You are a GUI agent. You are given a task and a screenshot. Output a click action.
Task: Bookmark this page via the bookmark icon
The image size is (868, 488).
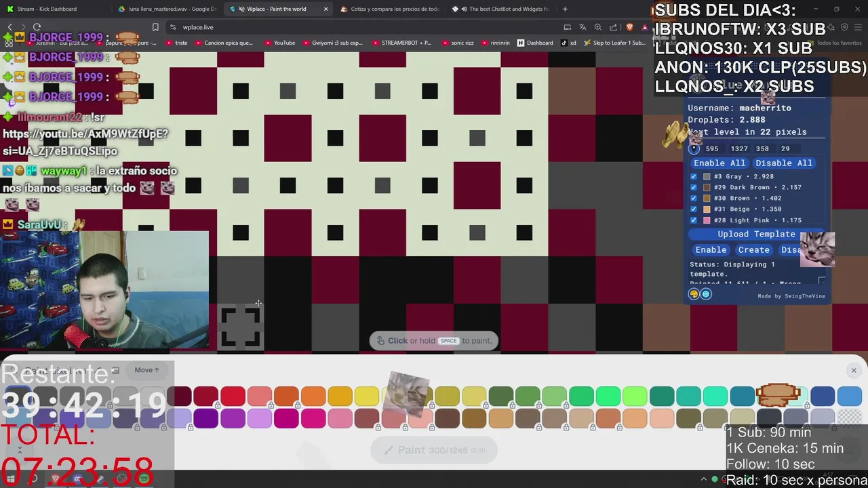(x=155, y=27)
